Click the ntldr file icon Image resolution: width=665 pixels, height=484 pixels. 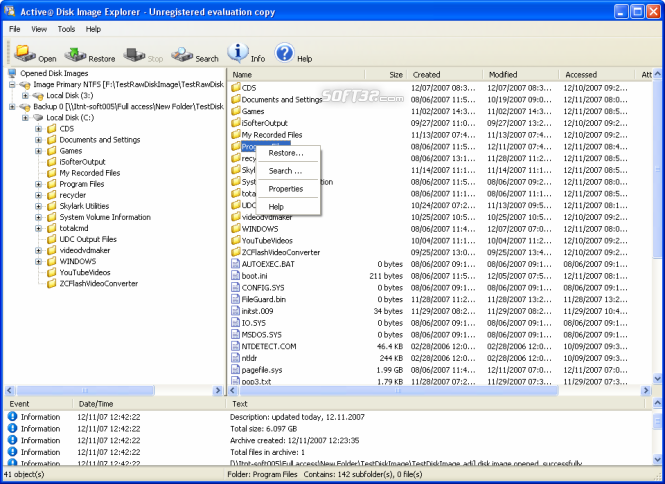235,358
